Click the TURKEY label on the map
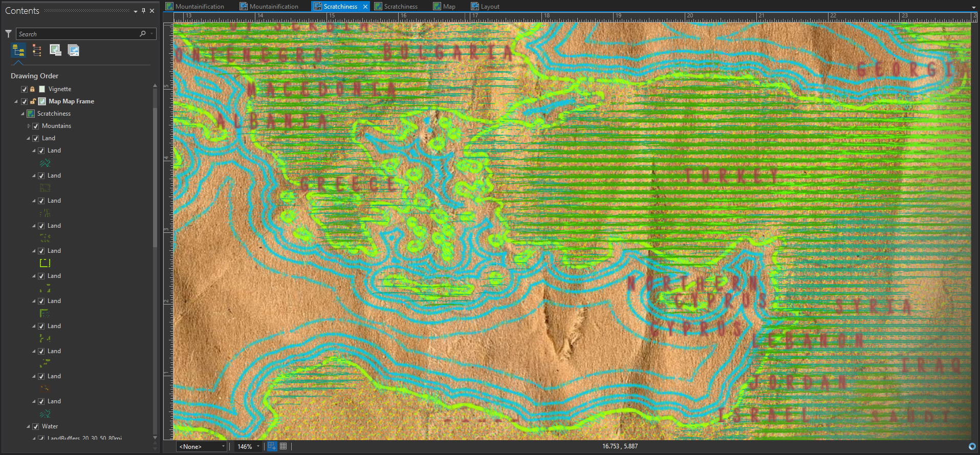 tap(732, 176)
